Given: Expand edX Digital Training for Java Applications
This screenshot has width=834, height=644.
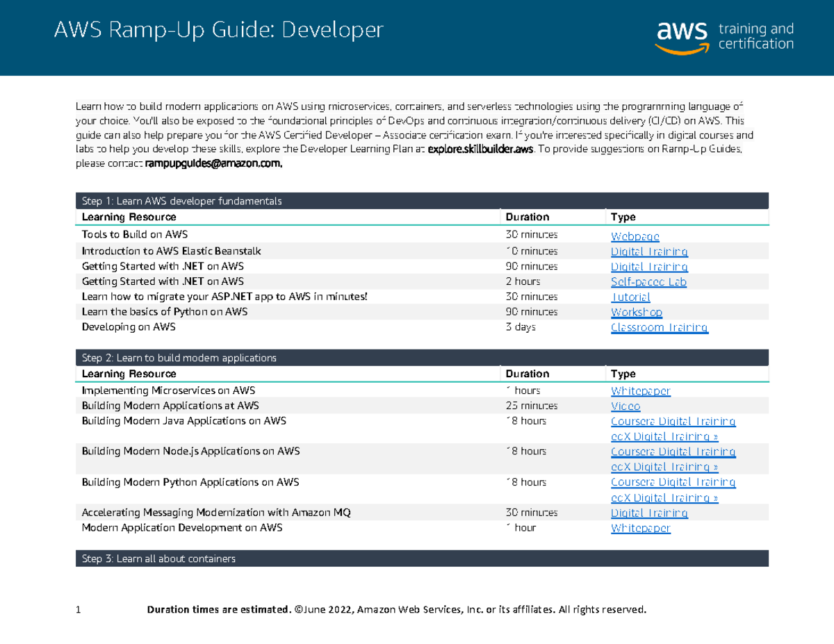Looking at the screenshot, I should (x=664, y=436).
